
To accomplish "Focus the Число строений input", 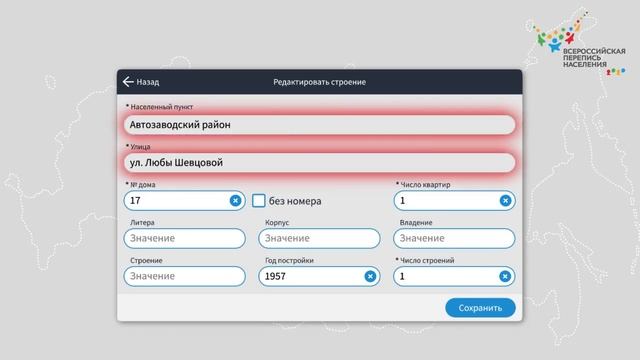I will (454, 276).
